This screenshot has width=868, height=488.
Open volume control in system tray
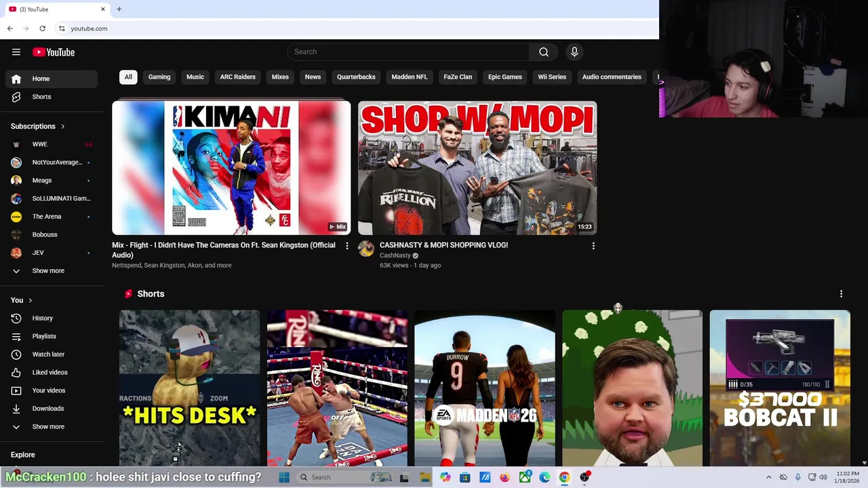pos(823,477)
